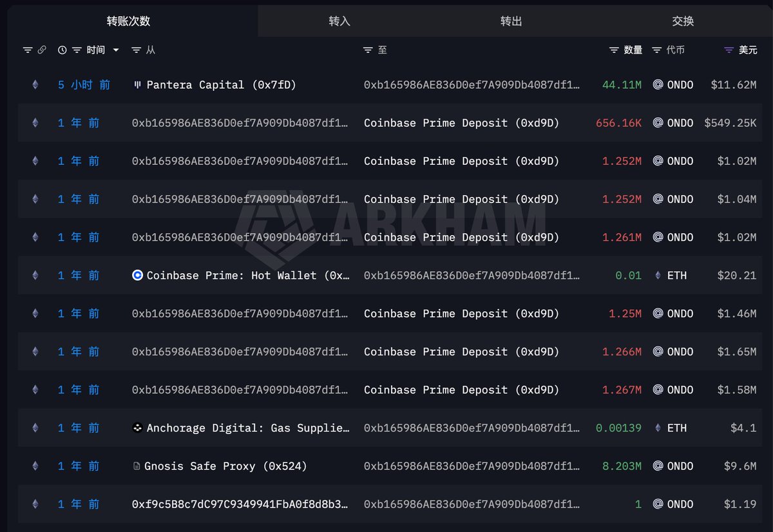
Task: Click the clock icon in the 时间 header
Action: (62, 50)
